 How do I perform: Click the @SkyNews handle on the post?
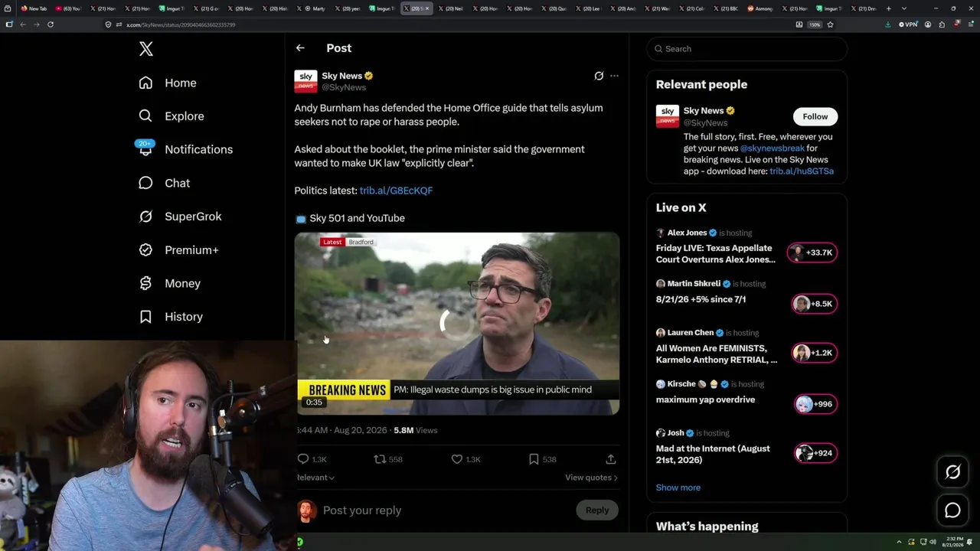coord(344,87)
